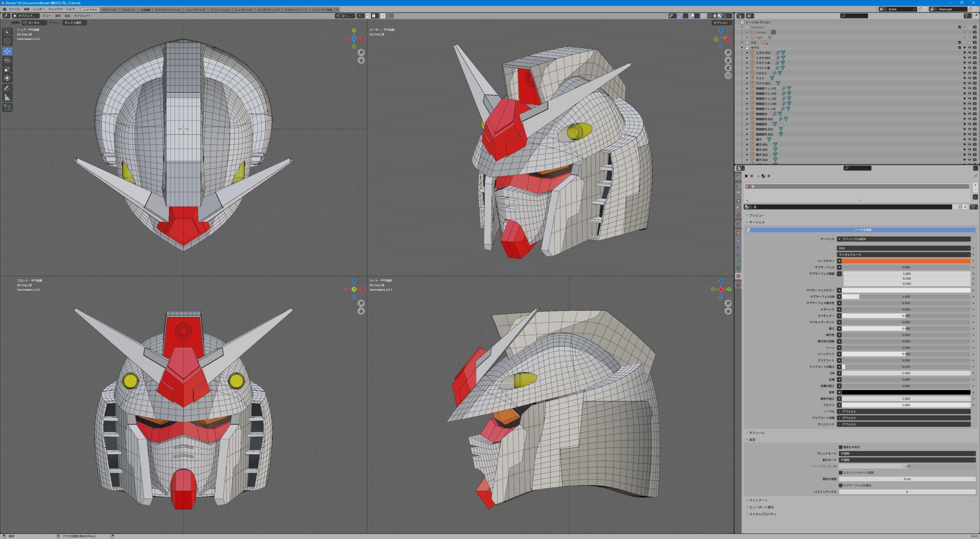Viewport: 980px width, 539px height.
Task: Select the Rotate tool in toolbar
Action: 7,60
